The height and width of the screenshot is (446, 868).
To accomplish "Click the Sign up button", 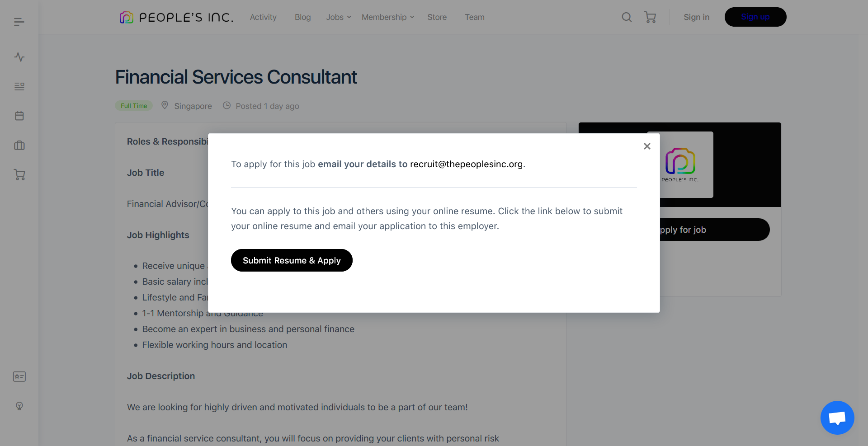I will point(755,17).
